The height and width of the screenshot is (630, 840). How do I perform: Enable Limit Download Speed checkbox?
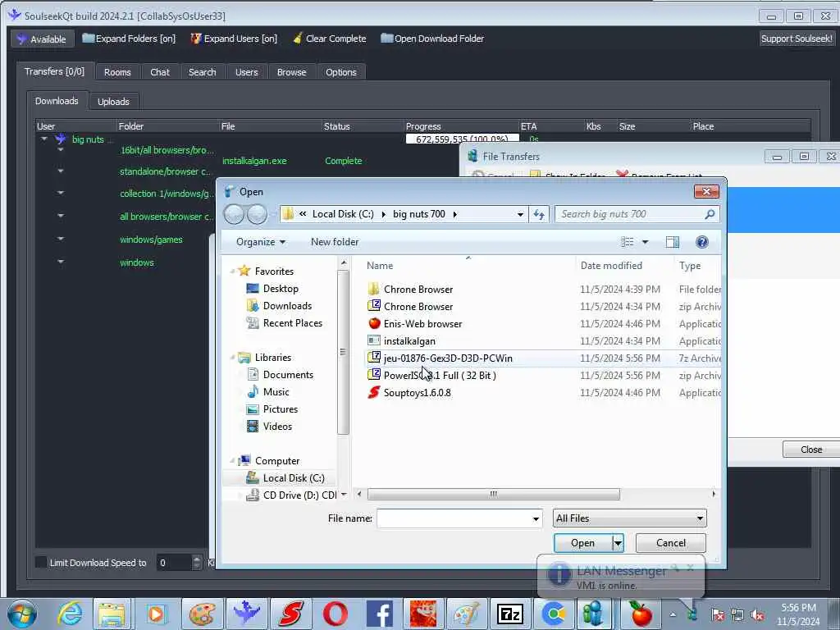click(41, 562)
